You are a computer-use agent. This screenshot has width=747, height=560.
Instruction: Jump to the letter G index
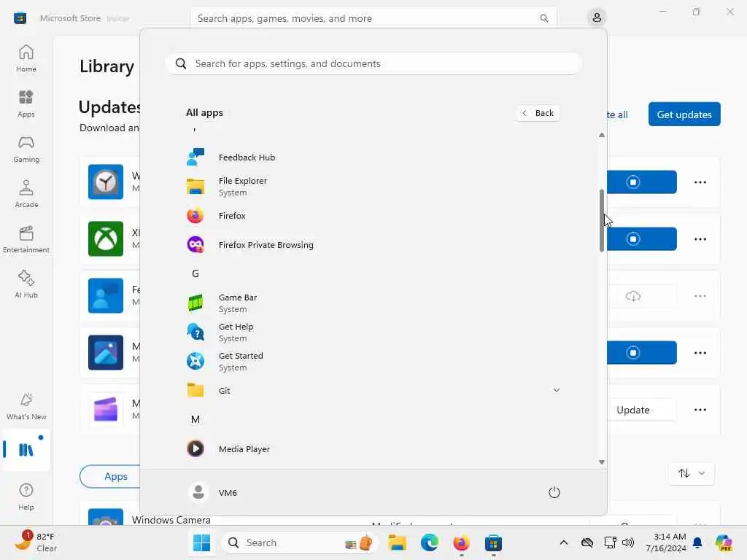point(196,274)
